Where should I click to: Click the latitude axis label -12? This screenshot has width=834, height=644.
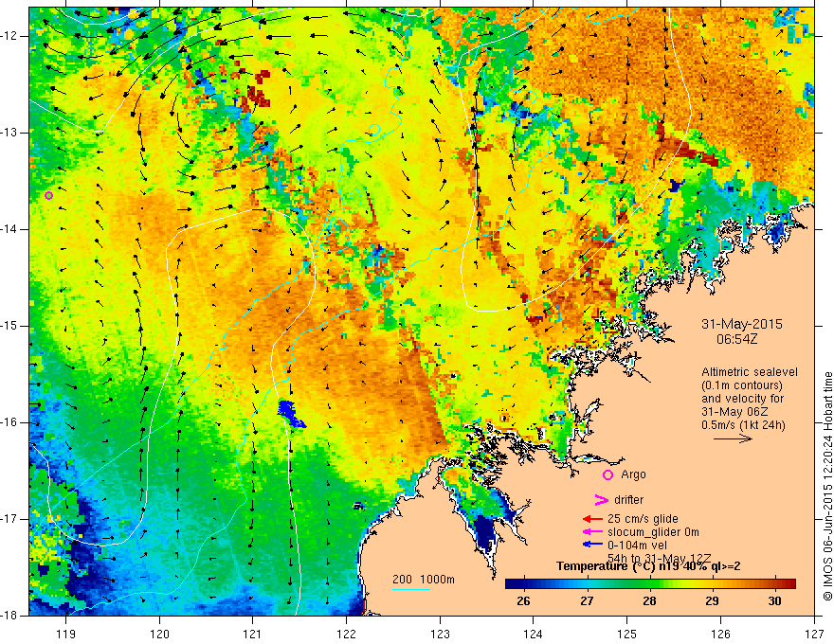click(x=10, y=36)
